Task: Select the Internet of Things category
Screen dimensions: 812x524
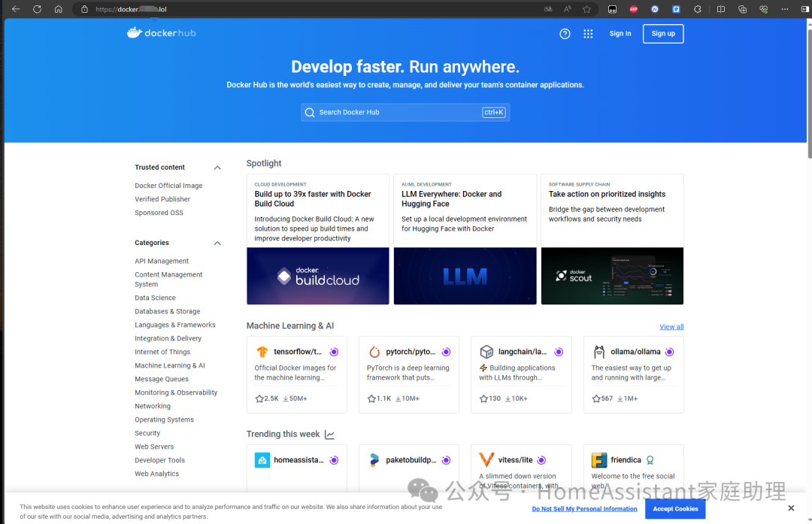Action: click(x=162, y=352)
